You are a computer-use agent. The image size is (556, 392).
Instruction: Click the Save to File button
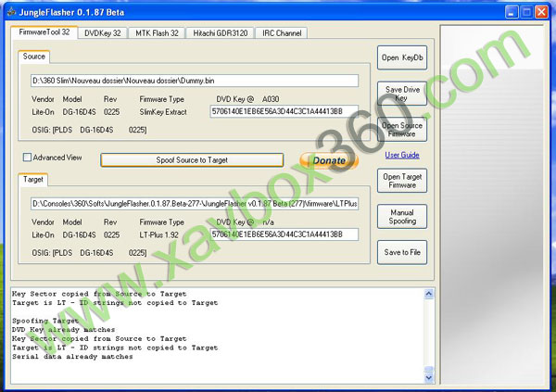click(402, 252)
